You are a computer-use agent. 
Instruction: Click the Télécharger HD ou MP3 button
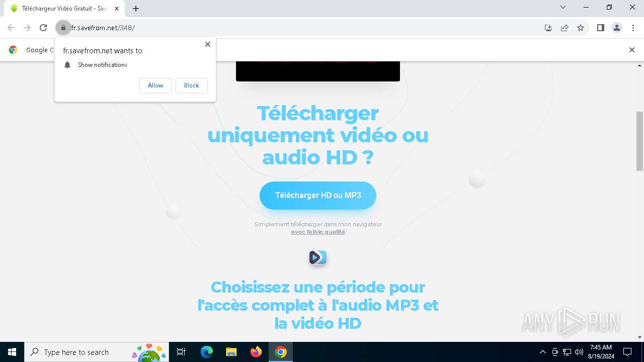click(318, 196)
